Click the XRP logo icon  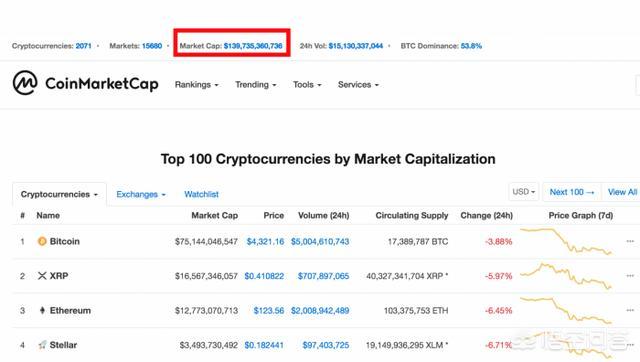coord(42,276)
